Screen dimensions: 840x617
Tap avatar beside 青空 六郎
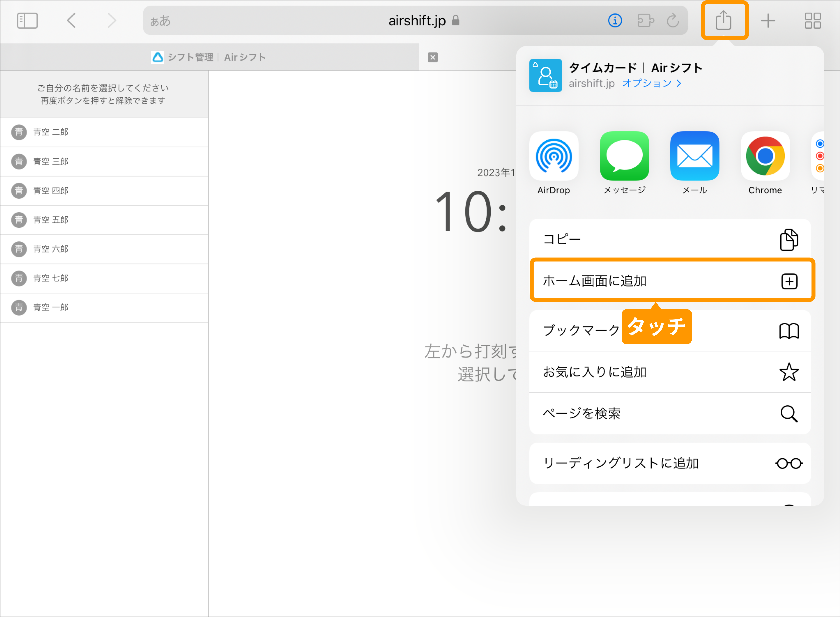pyautogui.click(x=19, y=249)
